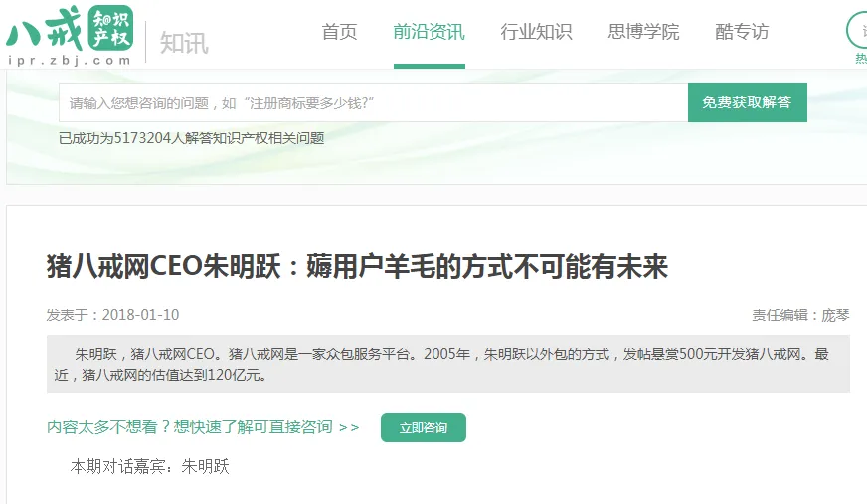Select the 前沿资讯 navigation tab
Viewport: 867px width, 504px height.
click(430, 32)
